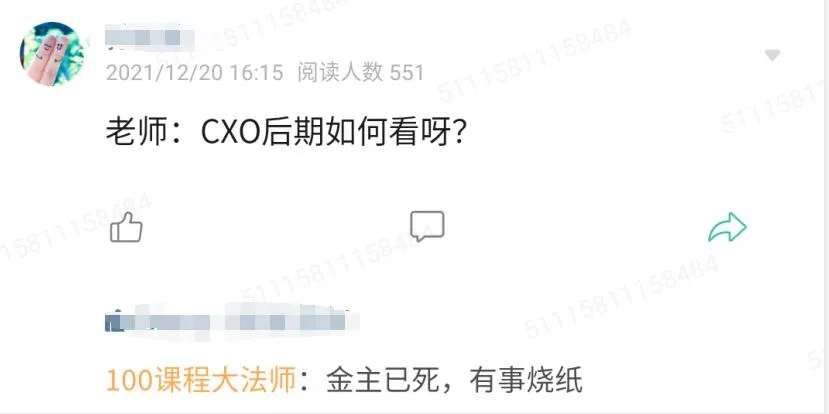View the 阅读人数 551 reader count

click(361, 73)
